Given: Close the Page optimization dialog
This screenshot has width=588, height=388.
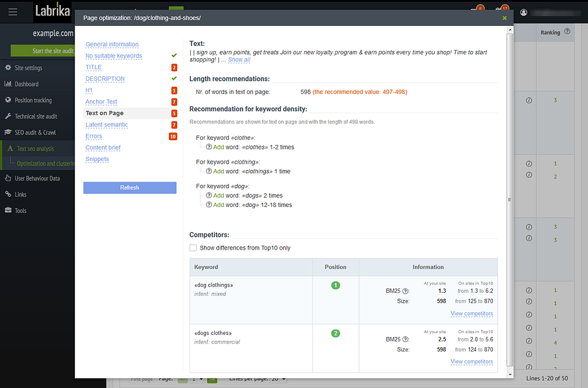Looking at the screenshot, I should tap(505, 18).
